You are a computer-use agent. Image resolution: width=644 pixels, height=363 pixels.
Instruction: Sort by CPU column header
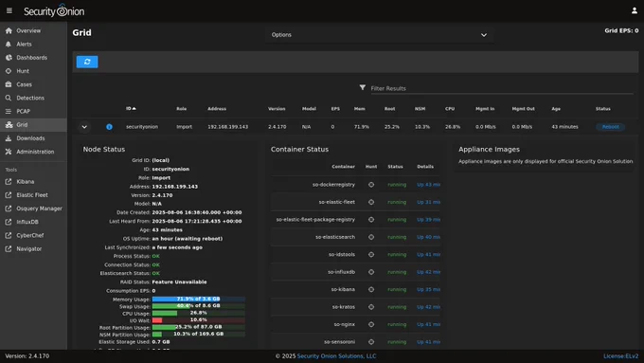pyautogui.click(x=450, y=109)
